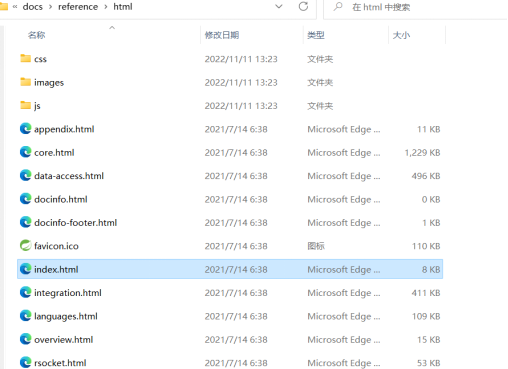This screenshot has height=369, width=508.
Task: Click the 15 KB size of overview.html
Action: (429, 339)
